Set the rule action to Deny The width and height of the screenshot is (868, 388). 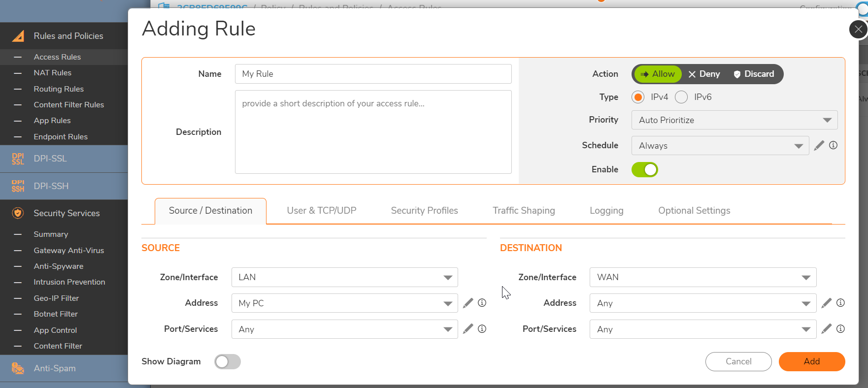click(704, 74)
